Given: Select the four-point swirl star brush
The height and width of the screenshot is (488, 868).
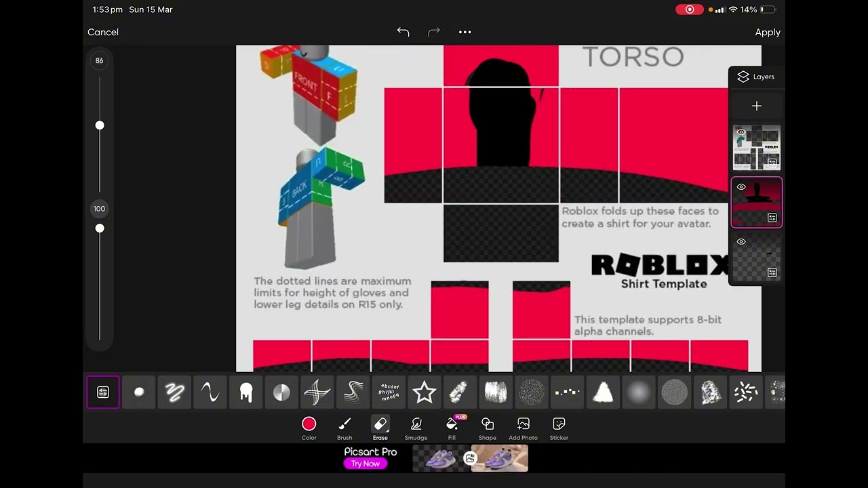Looking at the screenshot, I should [317, 392].
